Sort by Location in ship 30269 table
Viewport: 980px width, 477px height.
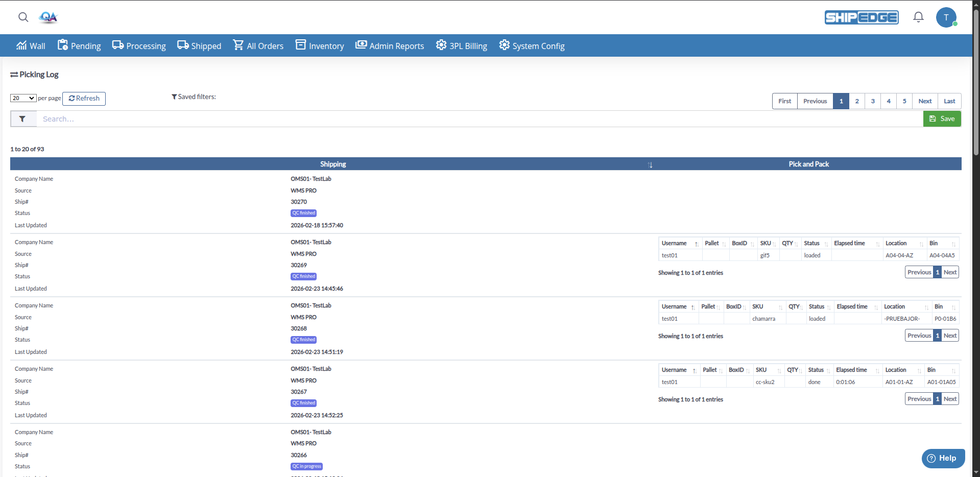point(904,243)
